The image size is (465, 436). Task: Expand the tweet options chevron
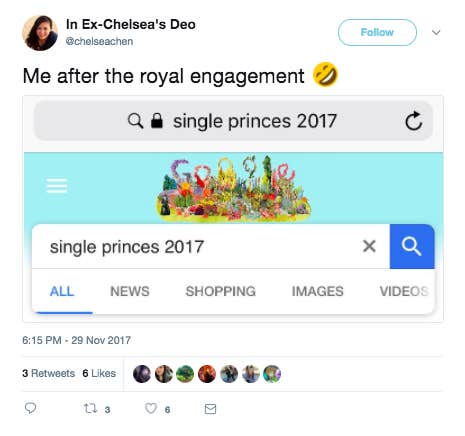click(x=436, y=32)
